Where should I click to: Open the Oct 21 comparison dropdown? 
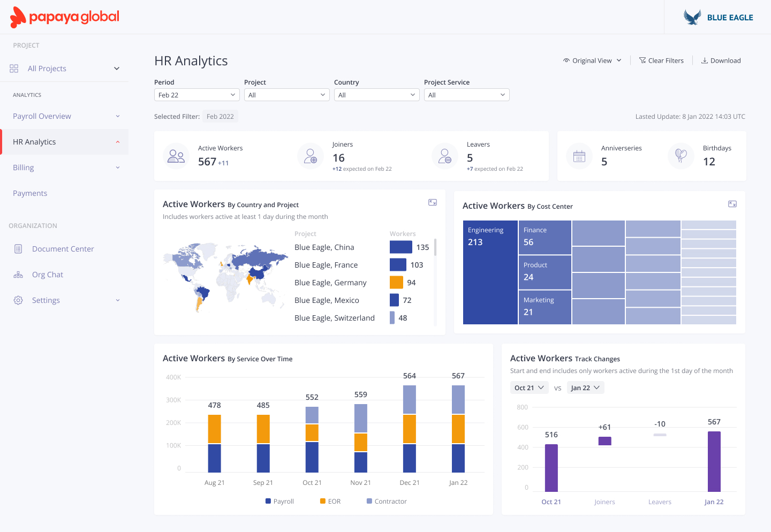529,387
